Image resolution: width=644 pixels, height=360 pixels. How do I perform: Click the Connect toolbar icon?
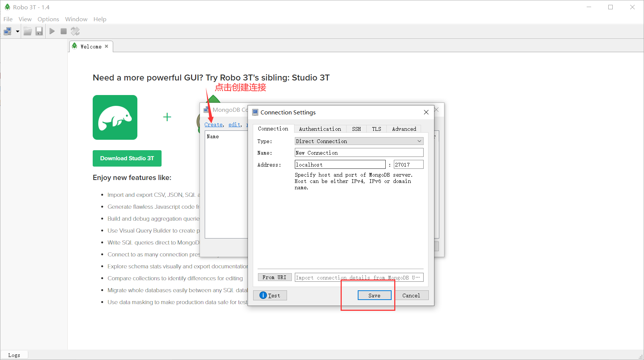pos(7,31)
